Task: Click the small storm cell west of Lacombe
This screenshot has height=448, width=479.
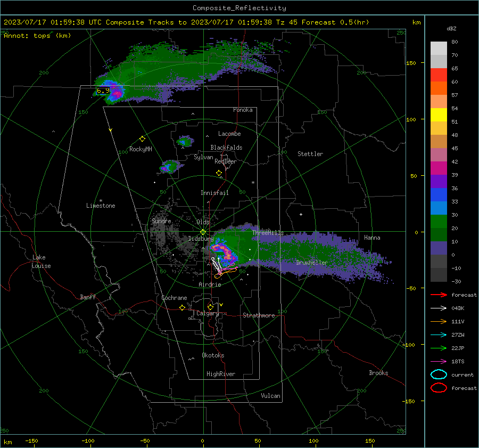Action: tap(185, 141)
